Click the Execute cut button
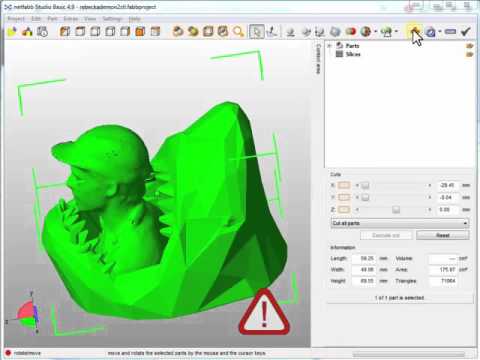The height and width of the screenshot is (360, 480). point(386,235)
